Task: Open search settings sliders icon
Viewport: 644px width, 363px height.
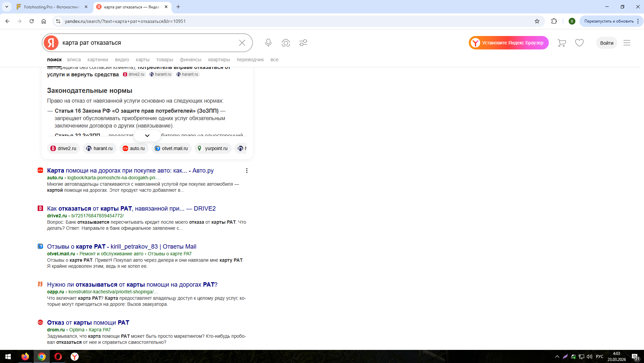Action: coord(303,43)
